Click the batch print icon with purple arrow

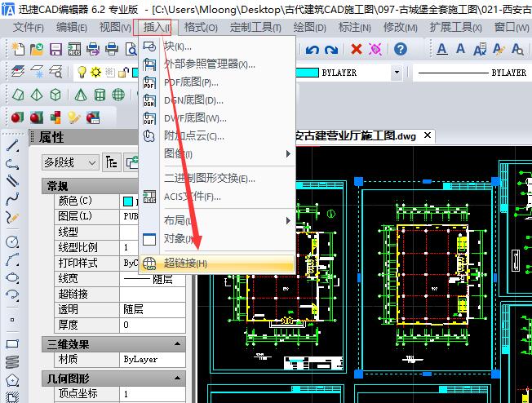coord(93,49)
